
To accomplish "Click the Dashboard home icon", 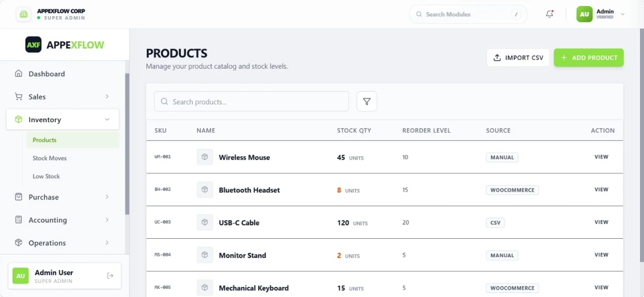I will [19, 73].
